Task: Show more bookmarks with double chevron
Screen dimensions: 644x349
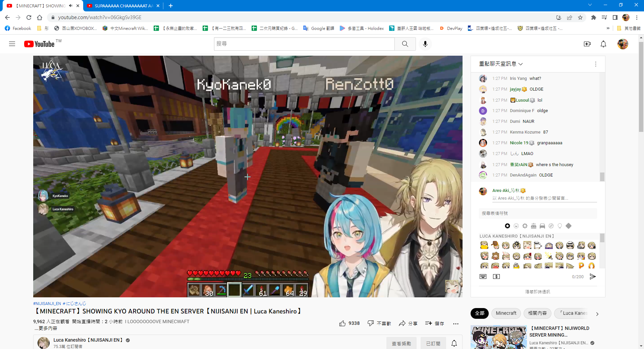Action: pos(608,29)
